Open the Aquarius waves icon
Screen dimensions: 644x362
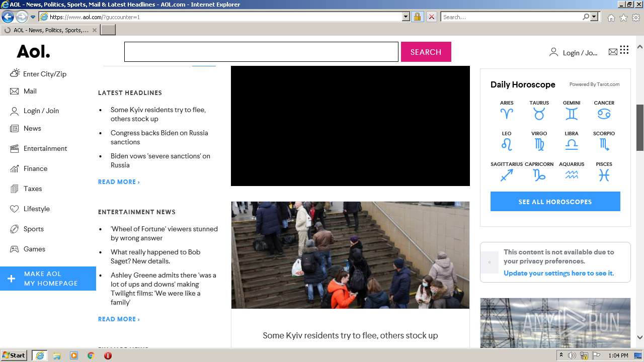point(572,175)
